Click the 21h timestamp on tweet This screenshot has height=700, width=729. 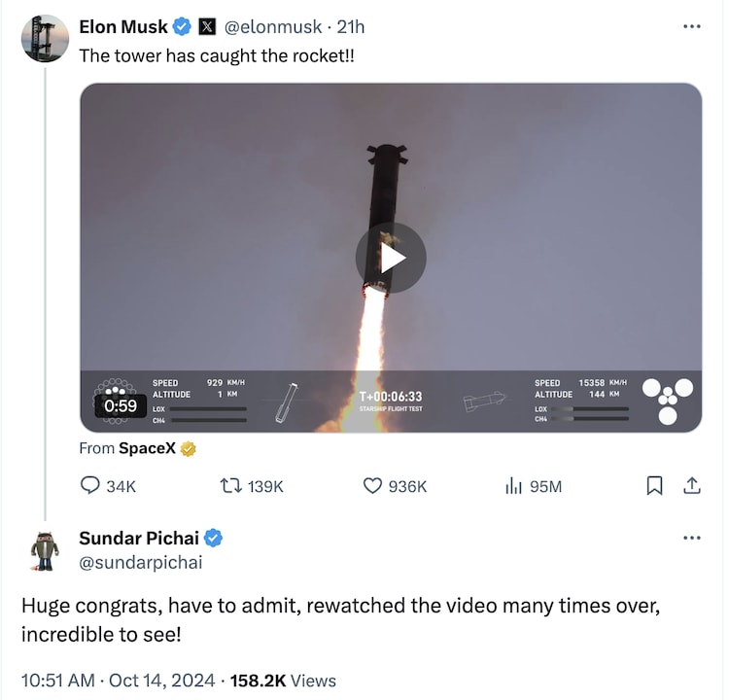click(x=351, y=26)
